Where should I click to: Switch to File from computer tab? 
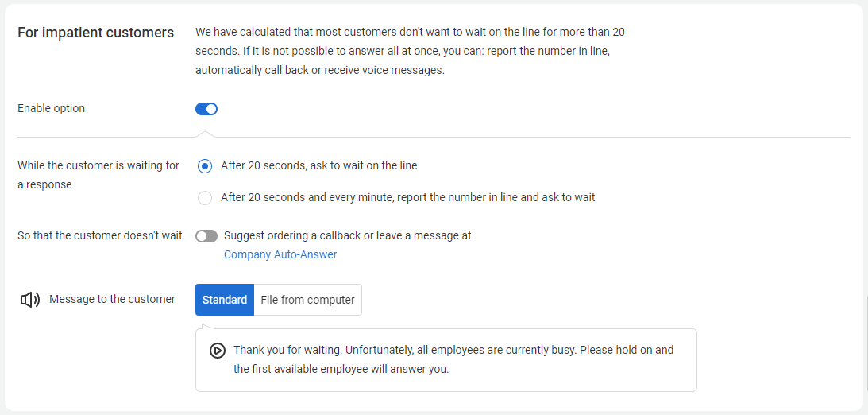click(307, 300)
